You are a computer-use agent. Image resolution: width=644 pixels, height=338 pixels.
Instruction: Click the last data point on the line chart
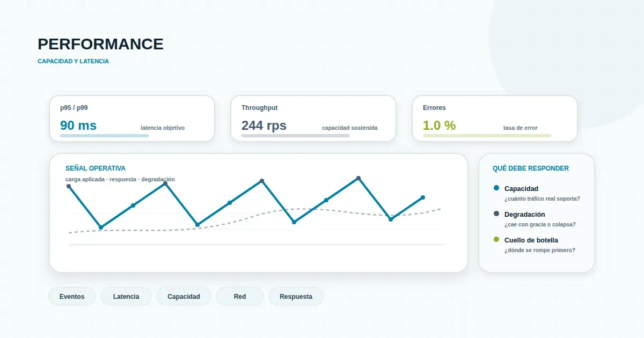point(423,197)
